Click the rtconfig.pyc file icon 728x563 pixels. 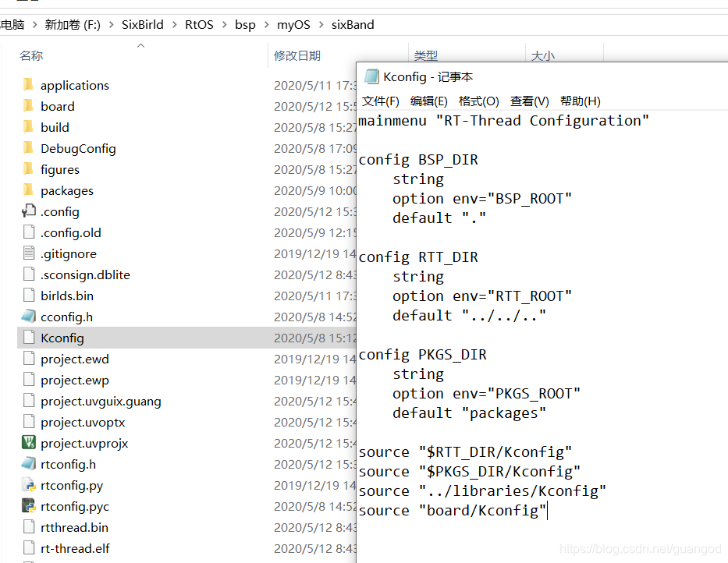(29, 506)
